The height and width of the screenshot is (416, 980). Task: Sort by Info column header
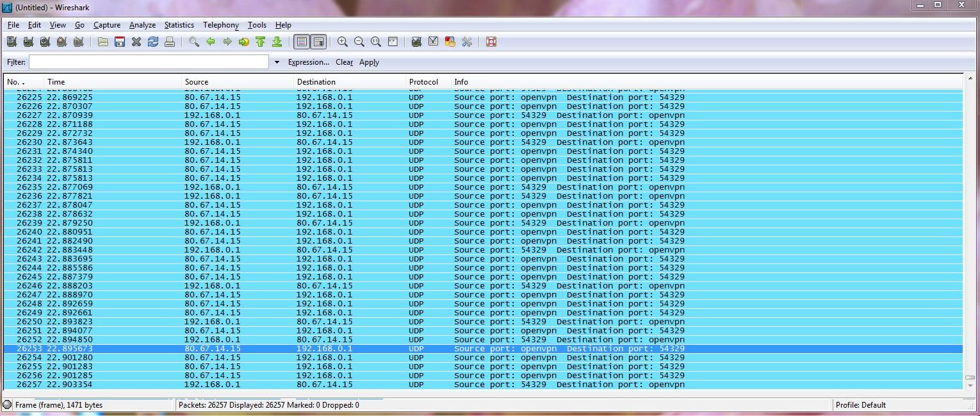[706, 81]
